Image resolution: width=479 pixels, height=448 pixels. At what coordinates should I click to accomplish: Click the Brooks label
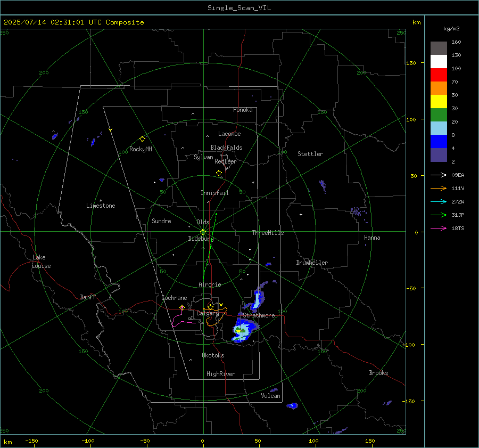point(378,373)
